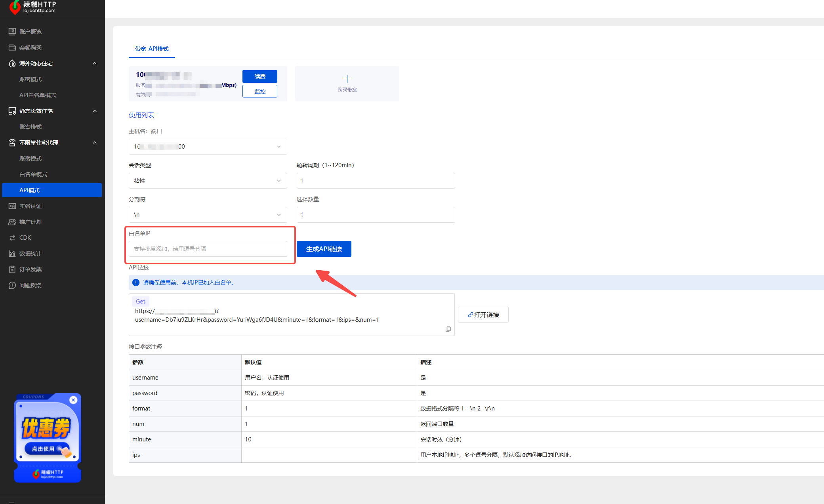The width and height of the screenshot is (824, 504).
Task: Click the 打开链接 button
Action: click(x=483, y=315)
